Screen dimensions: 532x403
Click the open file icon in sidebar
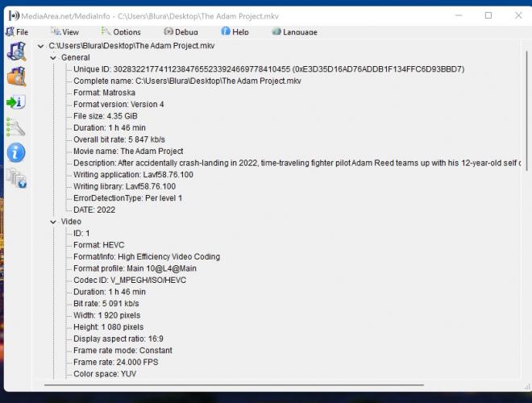click(x=16, y=52)
